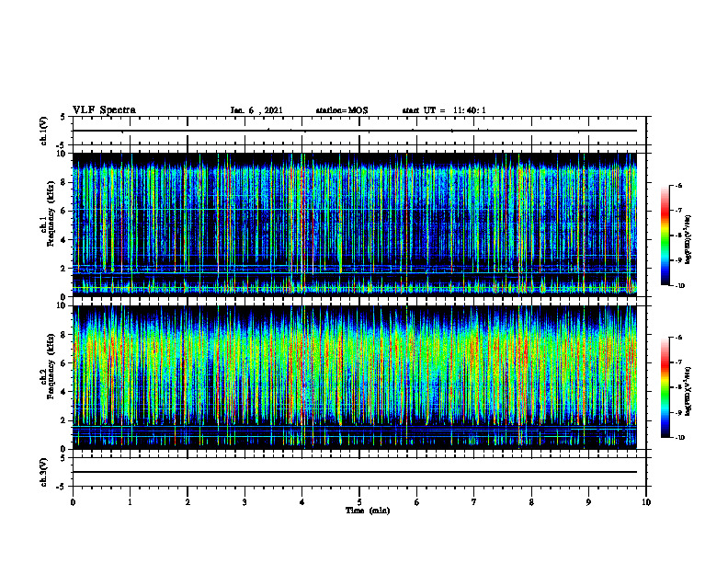Screen dimensions: 728x563
Task: Click time axis tick label "2"
Action: 188,502
